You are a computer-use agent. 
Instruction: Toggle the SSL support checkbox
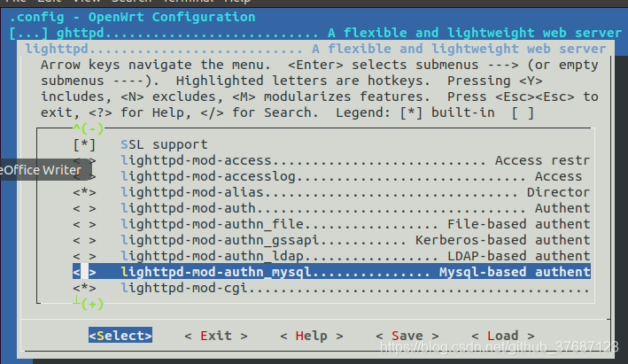[x=84, y=144]
